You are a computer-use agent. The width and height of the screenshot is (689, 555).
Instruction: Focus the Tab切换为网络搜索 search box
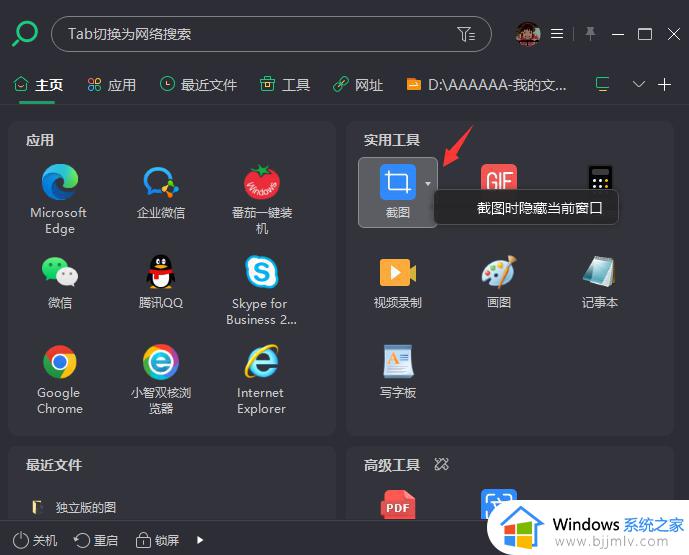[271, 34]
